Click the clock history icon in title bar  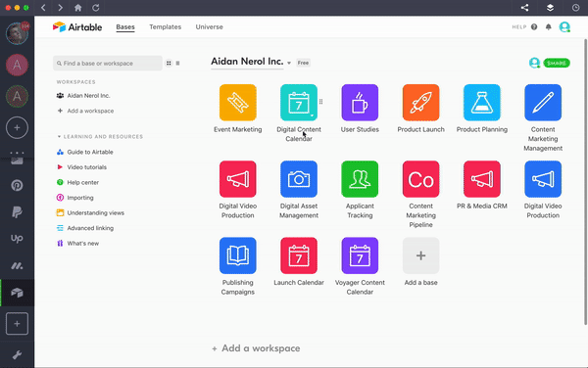[575, 8]
